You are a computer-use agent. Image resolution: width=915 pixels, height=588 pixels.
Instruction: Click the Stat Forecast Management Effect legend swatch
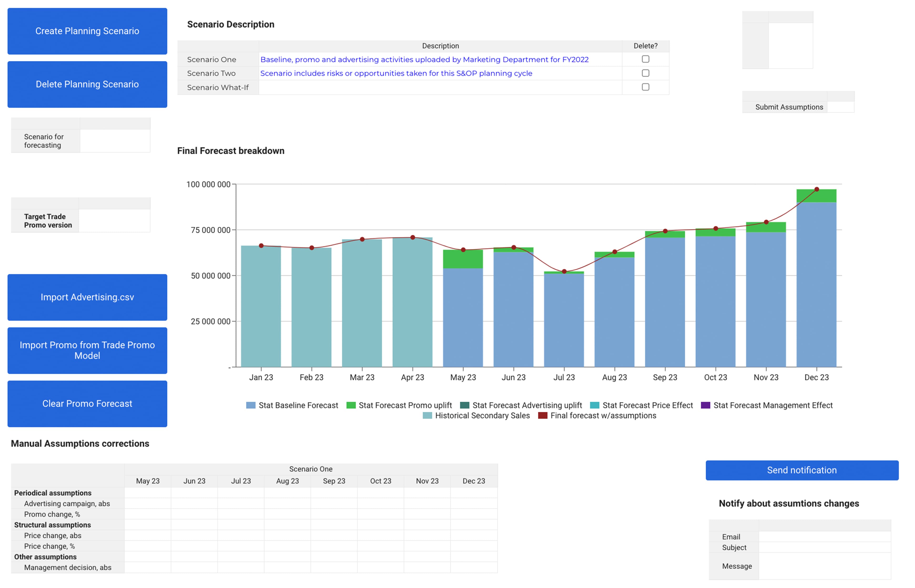(x=705, y=405)
